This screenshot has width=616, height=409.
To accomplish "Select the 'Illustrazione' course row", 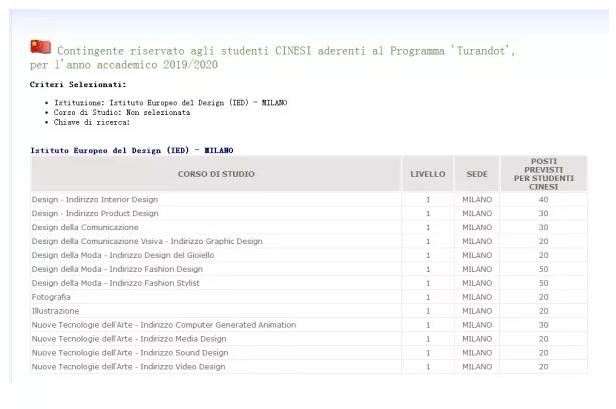I will [x=309, y=311].
